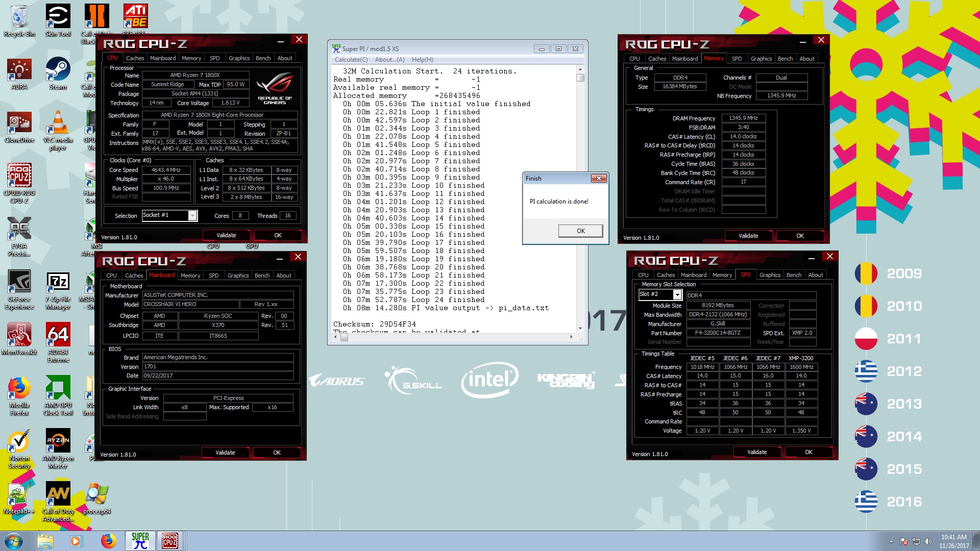Click the volume icon in system tray
This screenshot has width=980, height=551.
click(928, 541)
